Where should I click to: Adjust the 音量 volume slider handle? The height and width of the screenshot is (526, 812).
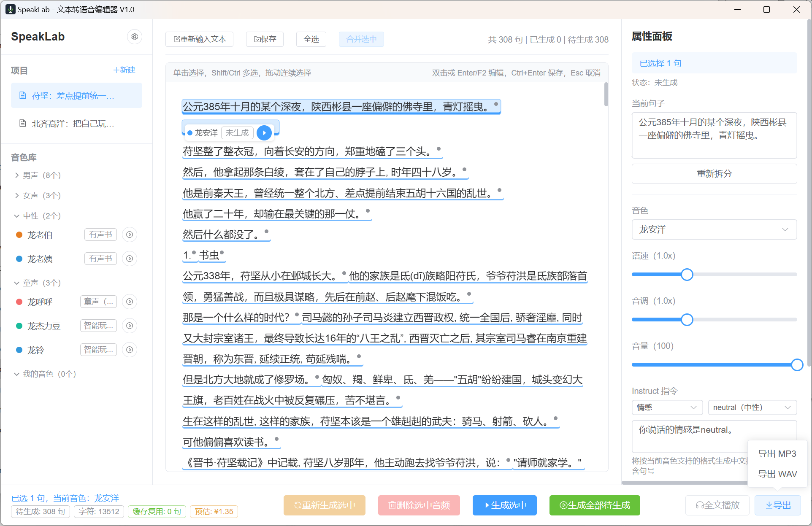797,365
